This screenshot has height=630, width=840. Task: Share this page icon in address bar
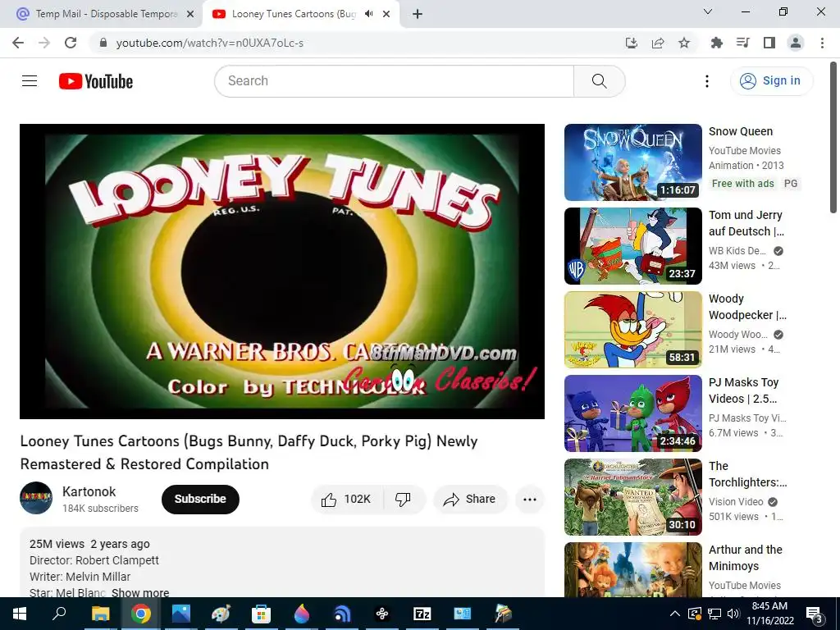pos(658,43)
